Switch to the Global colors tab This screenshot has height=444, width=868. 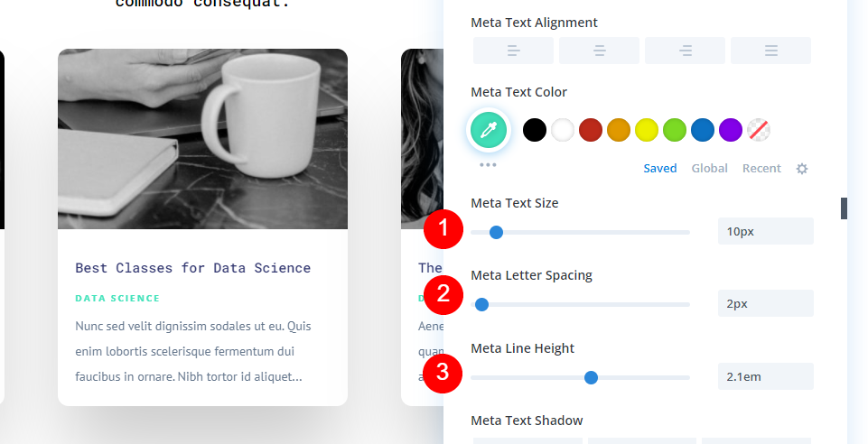point(709,168)
